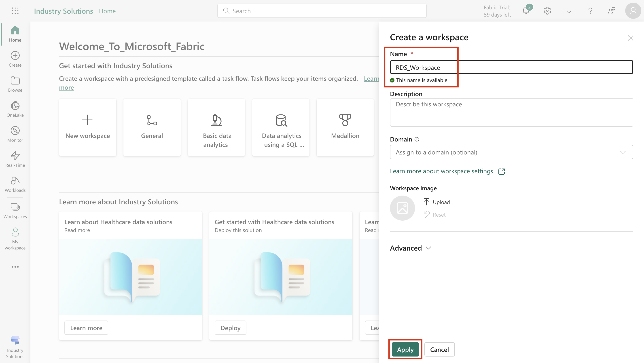
Task: Go to Home in the sidebar
Action: (x=15, y=34)
